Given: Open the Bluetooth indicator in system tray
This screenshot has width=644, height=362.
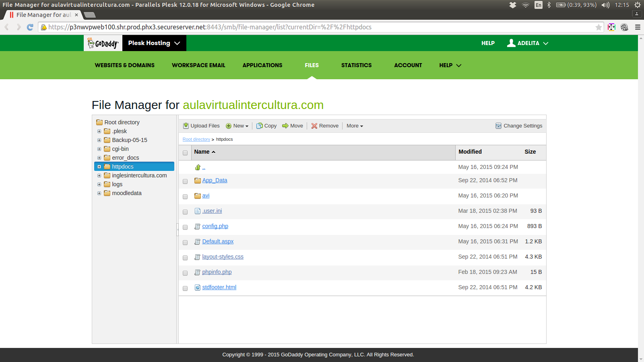Looking at the screenshot, I should (x=549, y=5).
